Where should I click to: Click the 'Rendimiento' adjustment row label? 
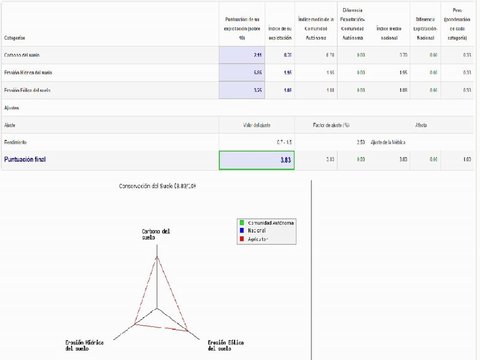click(x=15, y=142)
